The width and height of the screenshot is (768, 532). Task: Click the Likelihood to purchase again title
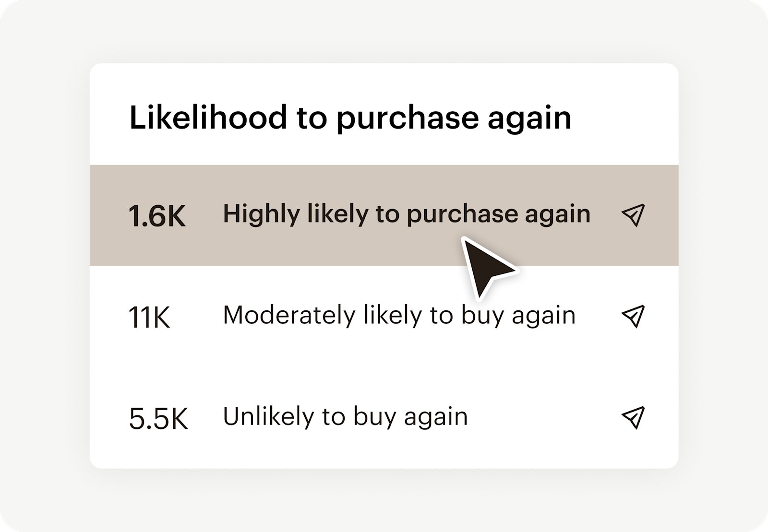(x=350, y=118)
